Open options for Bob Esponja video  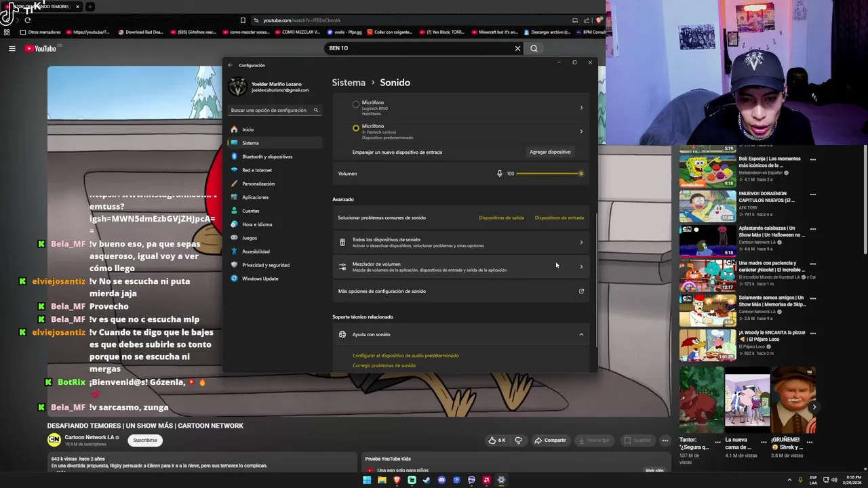tap(812, 159)
